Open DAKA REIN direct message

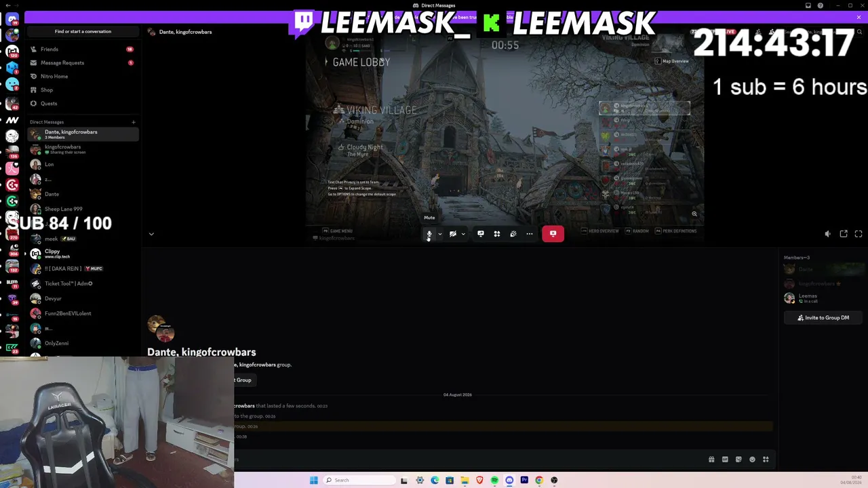click(83, 268)
